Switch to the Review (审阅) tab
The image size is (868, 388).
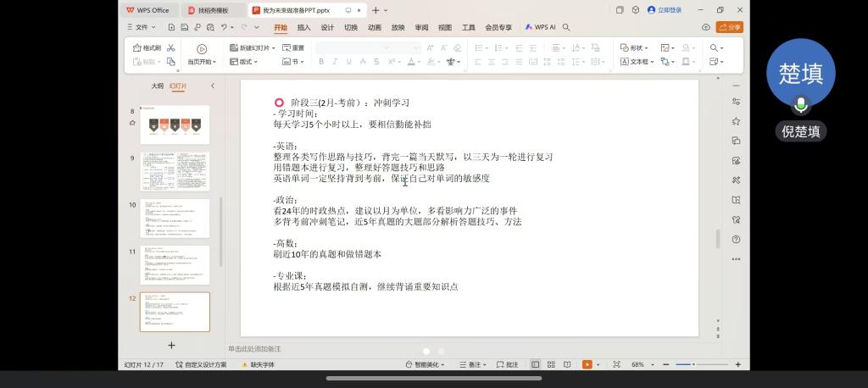pyautogui.click(x=421, y=27)
